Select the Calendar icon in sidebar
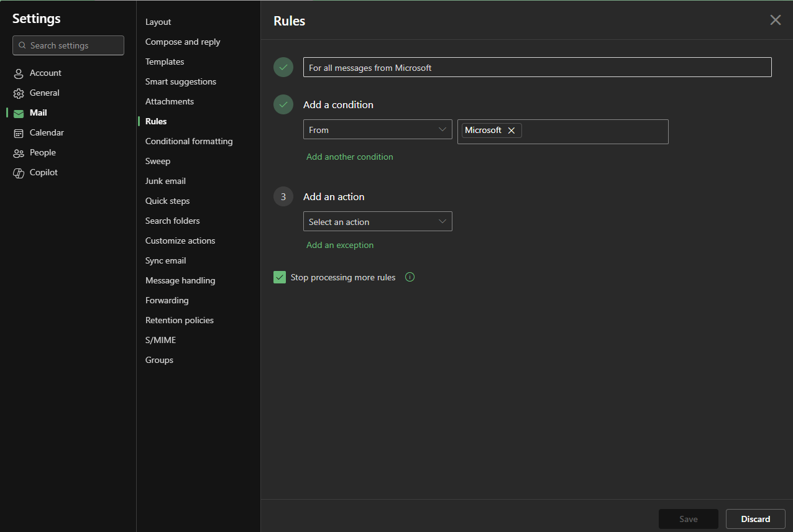The height and width of the screenshot is (532, 793). point(19,133)
